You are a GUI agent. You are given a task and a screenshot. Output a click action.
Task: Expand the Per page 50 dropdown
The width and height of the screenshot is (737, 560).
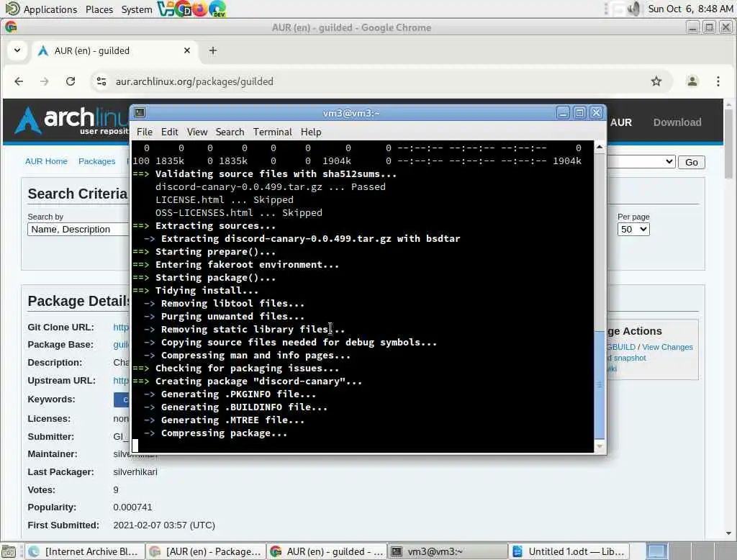tap(633, 230)
